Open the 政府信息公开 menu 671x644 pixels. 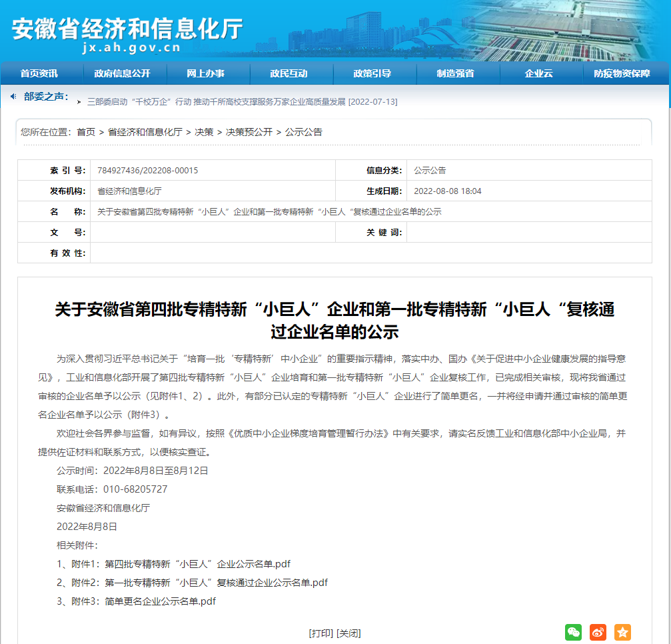[122, 73]
